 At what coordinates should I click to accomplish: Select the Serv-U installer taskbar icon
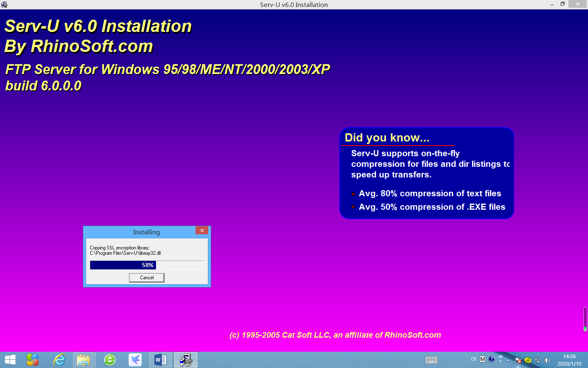186,360
